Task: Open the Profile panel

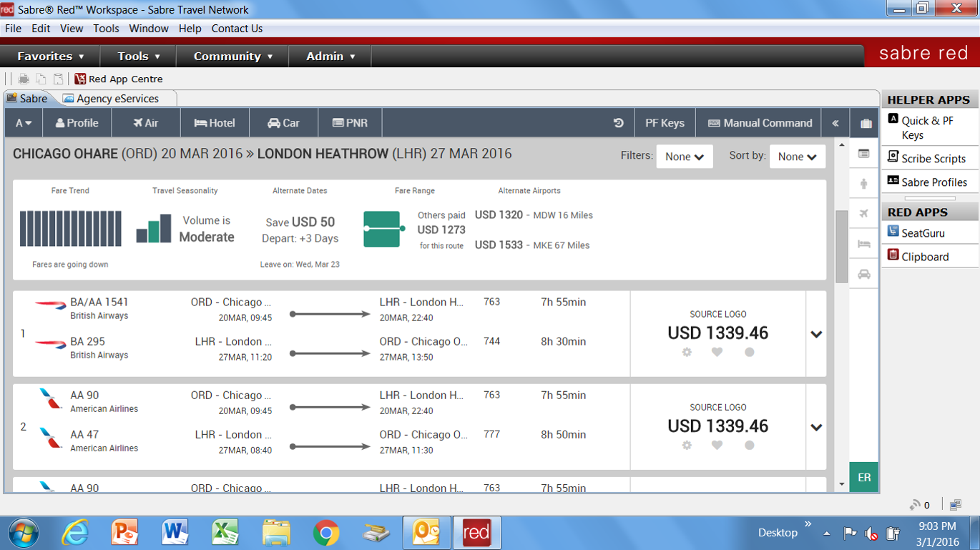Action: [77, 123]
